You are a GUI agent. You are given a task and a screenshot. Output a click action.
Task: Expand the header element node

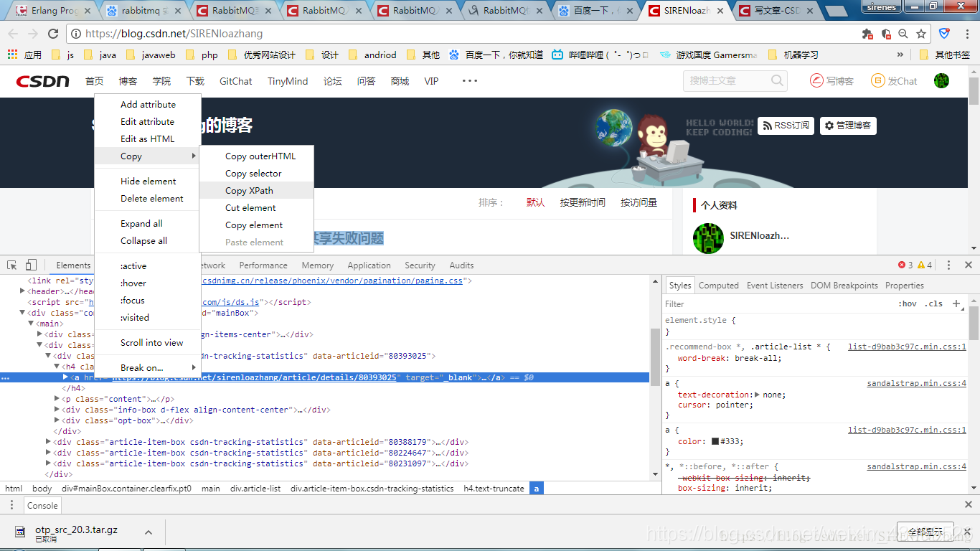(22, 291)
